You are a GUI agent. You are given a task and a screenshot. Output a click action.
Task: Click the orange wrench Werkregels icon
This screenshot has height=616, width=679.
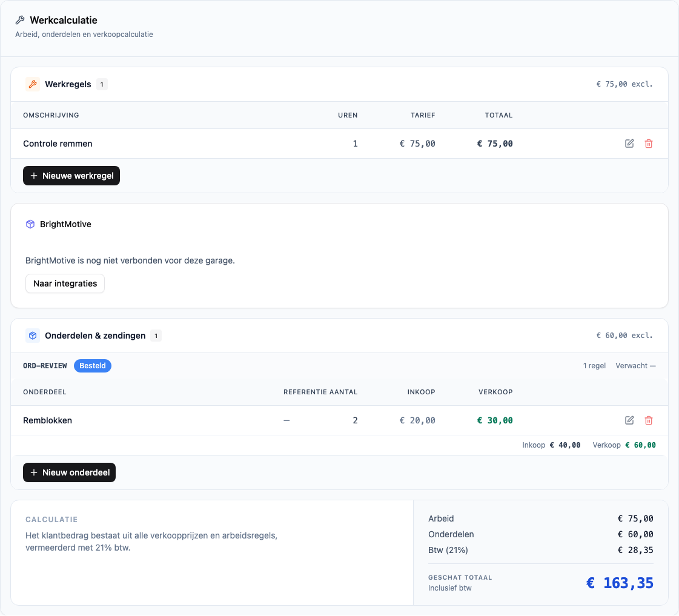click(33, 84)
